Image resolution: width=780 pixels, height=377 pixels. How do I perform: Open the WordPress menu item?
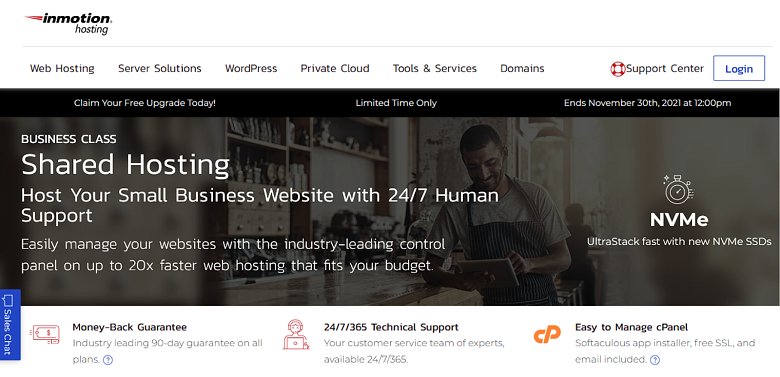[251, 69]
